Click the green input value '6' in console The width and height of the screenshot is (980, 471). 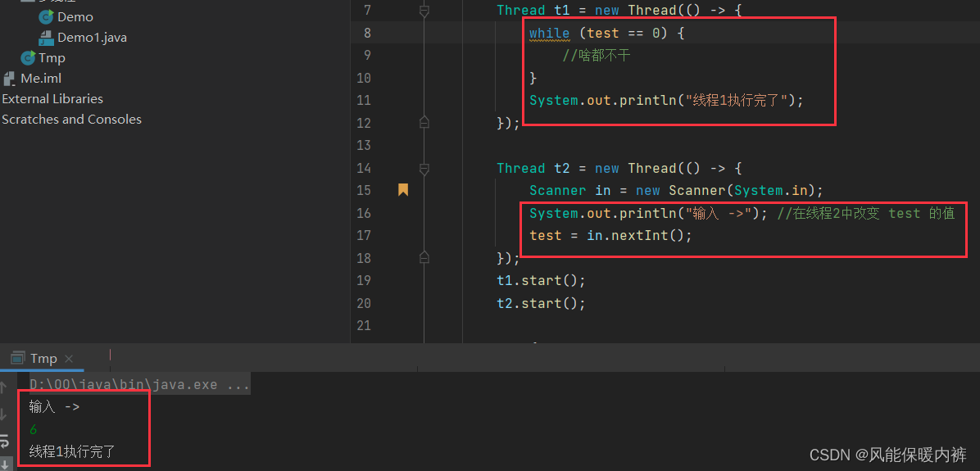33,430
